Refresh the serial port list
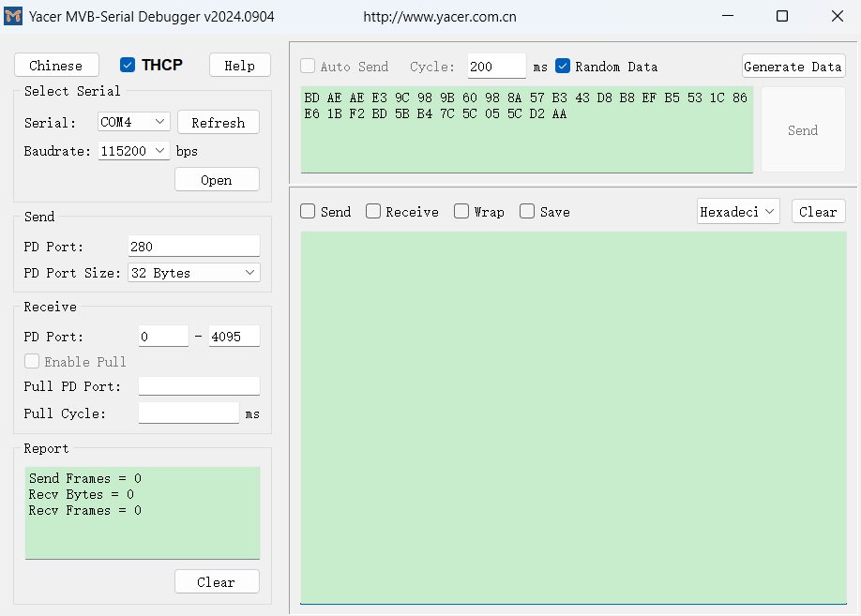Image resolution: width=861 pixels, height=616 pixels. 218,122
